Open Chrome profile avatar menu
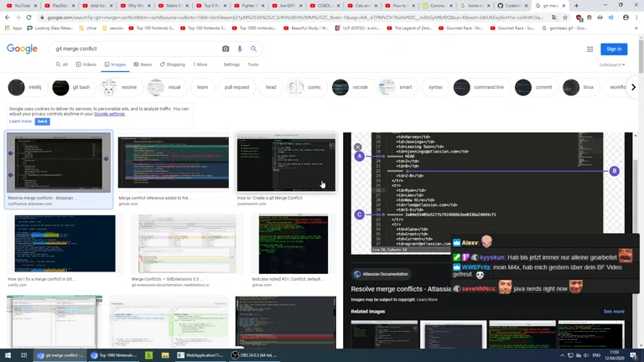Image resolution: width=644 pixels, height=362 pixels. click(626, 18)
